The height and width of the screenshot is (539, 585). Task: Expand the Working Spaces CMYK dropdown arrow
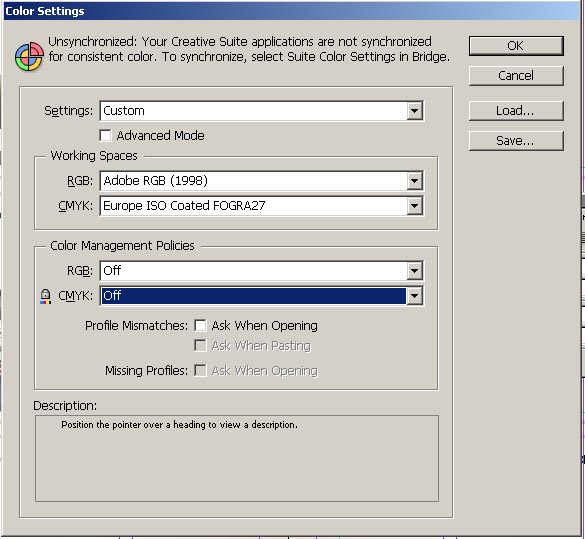tap(414, 206)
